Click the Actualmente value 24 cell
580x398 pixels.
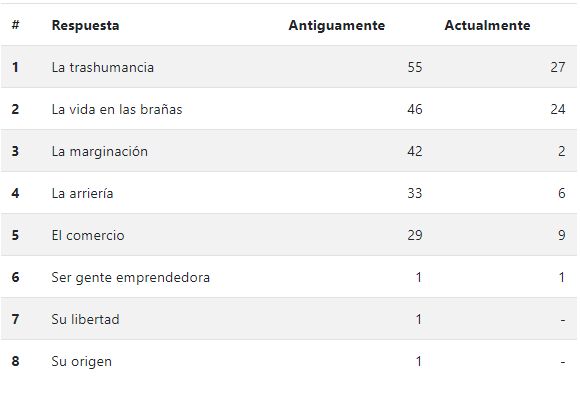[x=558, y=109]
